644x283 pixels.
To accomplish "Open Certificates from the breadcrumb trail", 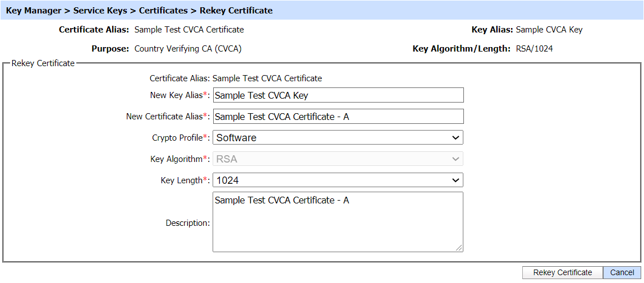I will pos(163,11).
